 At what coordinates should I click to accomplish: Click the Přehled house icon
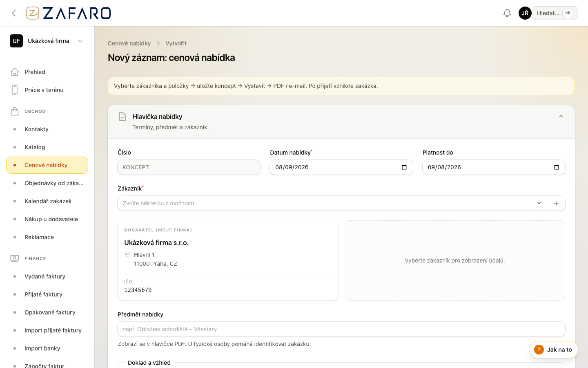(15, 72)
